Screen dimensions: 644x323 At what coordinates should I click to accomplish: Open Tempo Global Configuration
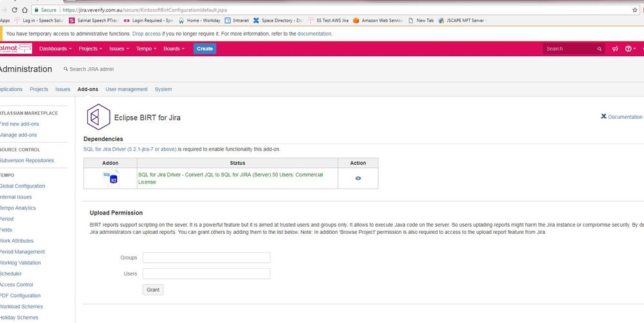pos(22,186)
